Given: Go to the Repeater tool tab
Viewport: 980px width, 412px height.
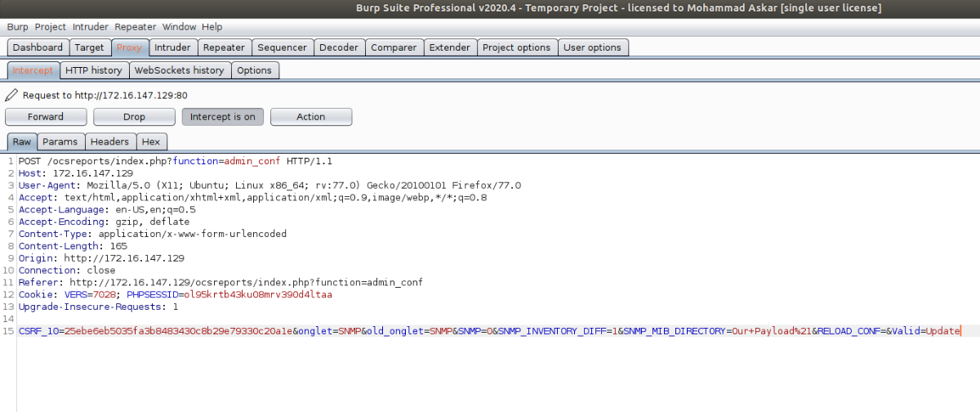Looking at the screenshot, I should coord(224,47).
